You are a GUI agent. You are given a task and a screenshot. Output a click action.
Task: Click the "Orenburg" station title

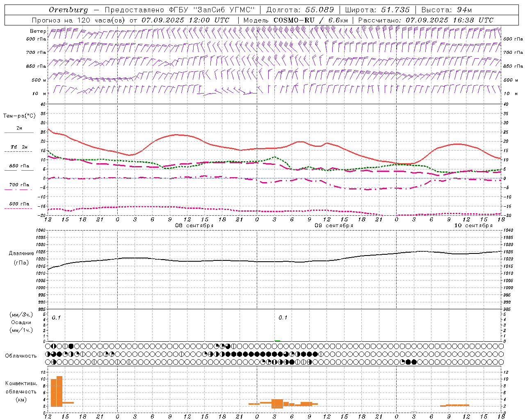[x=68, y=10]
